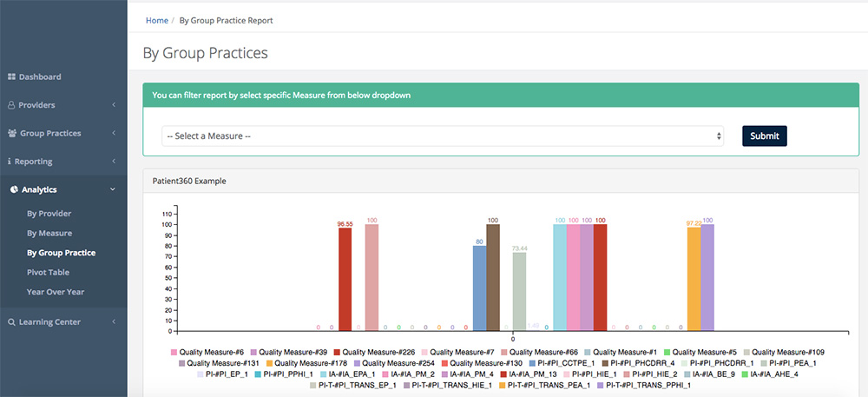The image size is (868, 397).
Task: Click the Analytics pie chart icon
Action: [x=13, y=189]
